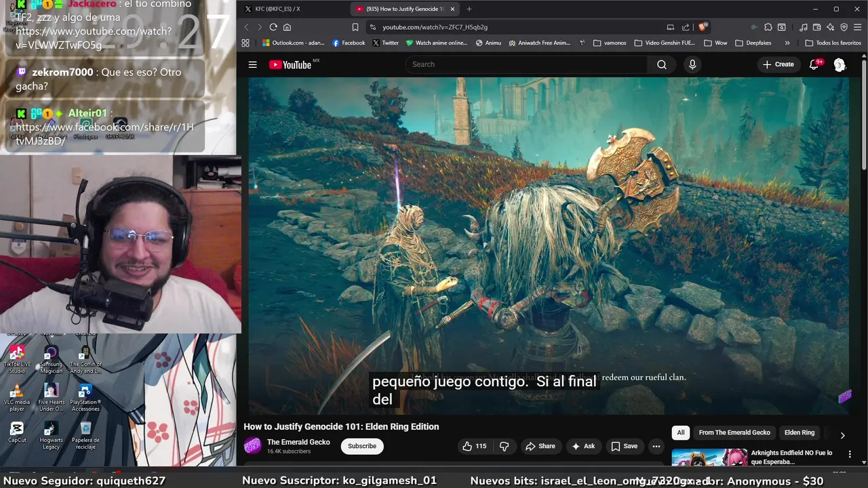Select the VLC media player desktop icon

tap(17, 397)
